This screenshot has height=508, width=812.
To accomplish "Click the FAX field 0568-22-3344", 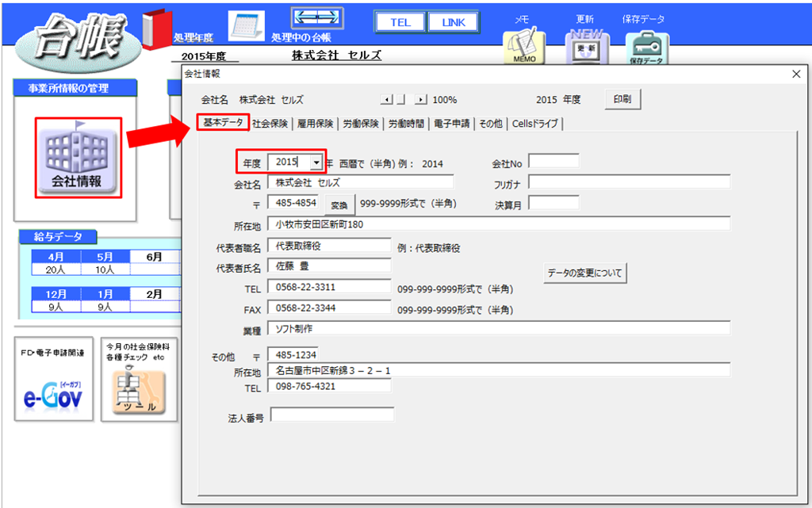I will coord(329,307).
